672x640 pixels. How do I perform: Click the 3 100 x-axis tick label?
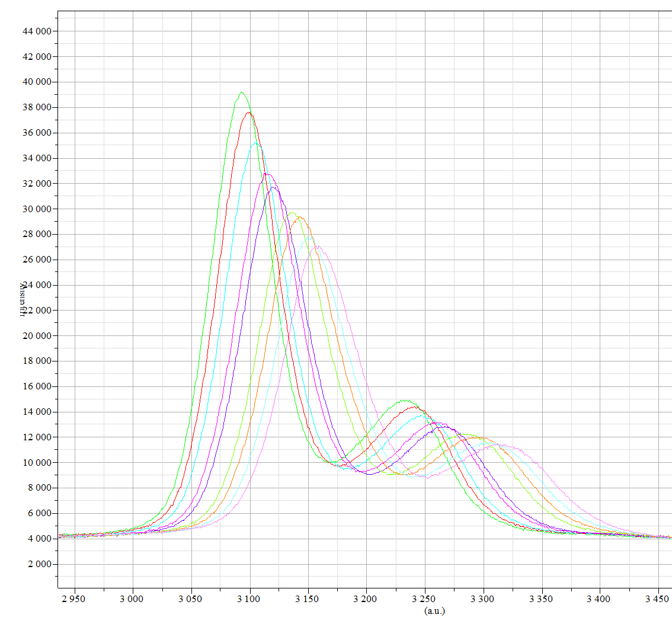click(249, 599)
